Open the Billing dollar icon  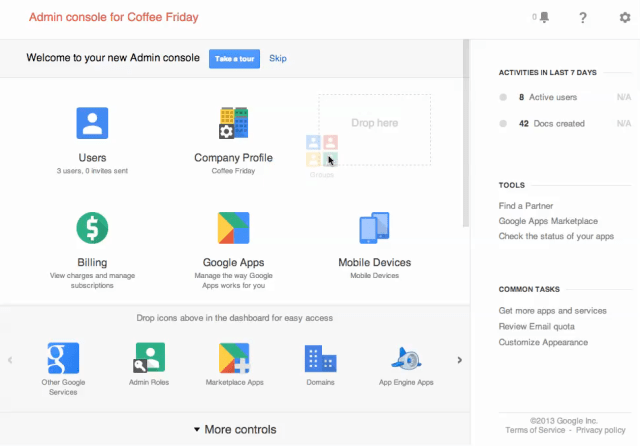pos(92,229)
